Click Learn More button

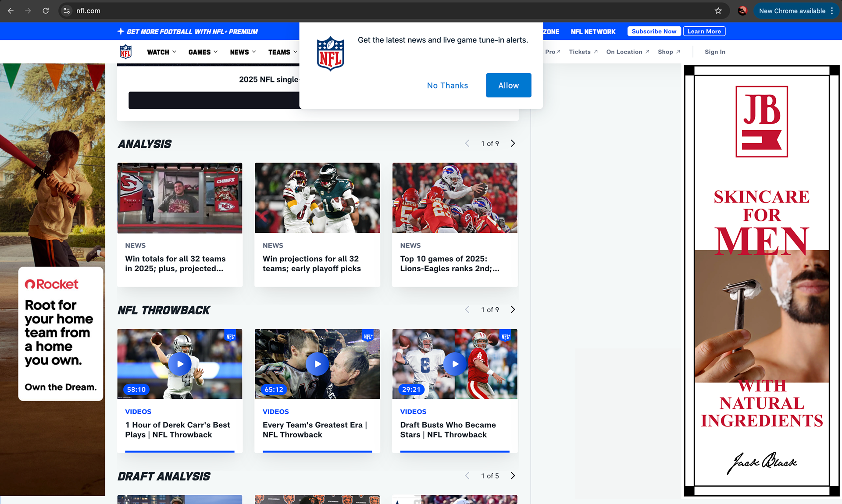tap(704, 31)
